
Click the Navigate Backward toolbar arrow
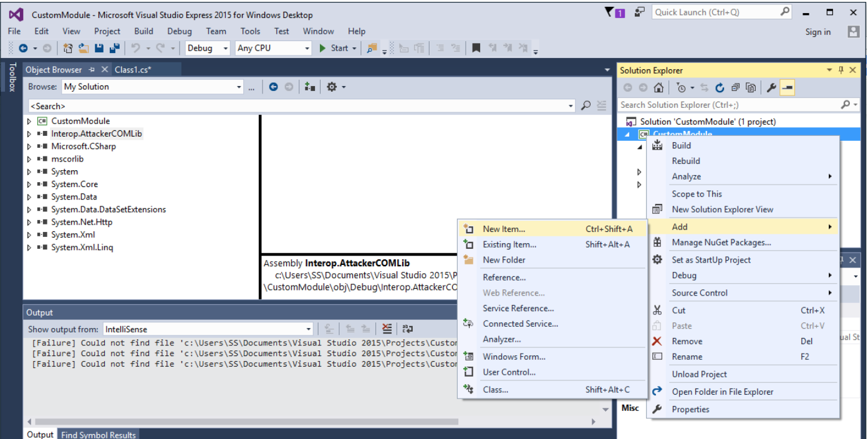[x=23, y=48]
